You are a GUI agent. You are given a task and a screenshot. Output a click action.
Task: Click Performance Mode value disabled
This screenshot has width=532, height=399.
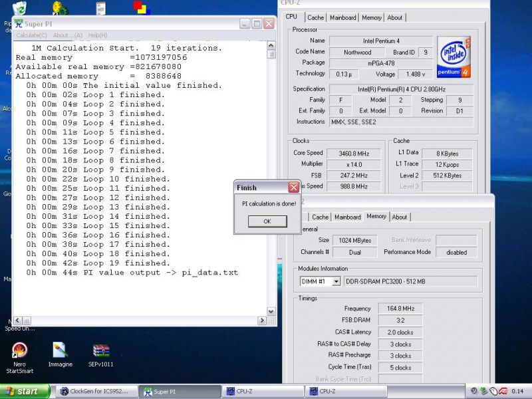click(x=456, y=253)
